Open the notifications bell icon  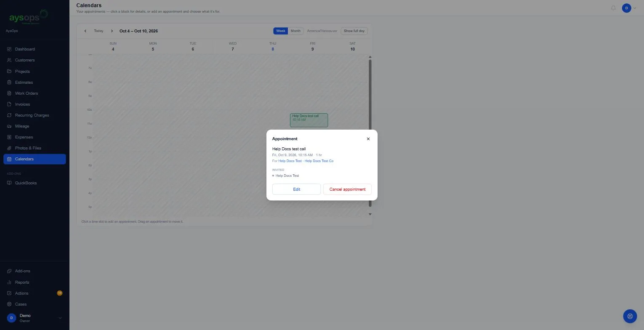(613, 8)
